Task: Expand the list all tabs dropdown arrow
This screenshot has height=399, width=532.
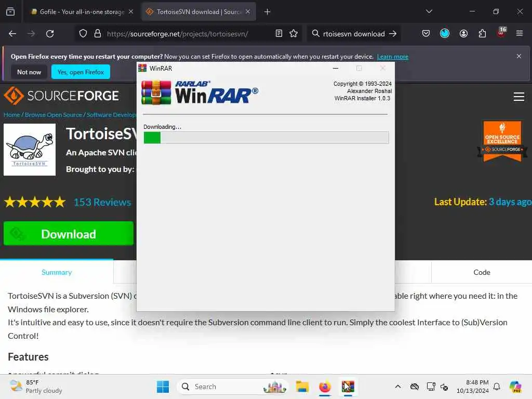Action: (x=429, y=11)
